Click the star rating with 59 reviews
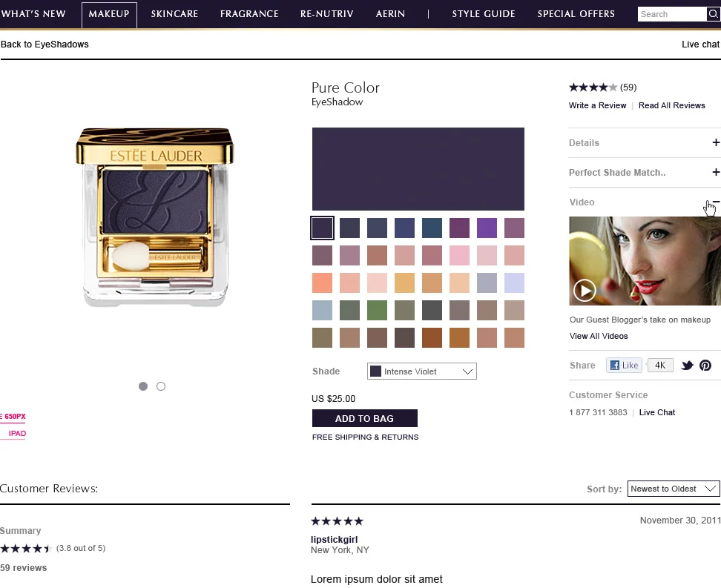 coord(603,87)
